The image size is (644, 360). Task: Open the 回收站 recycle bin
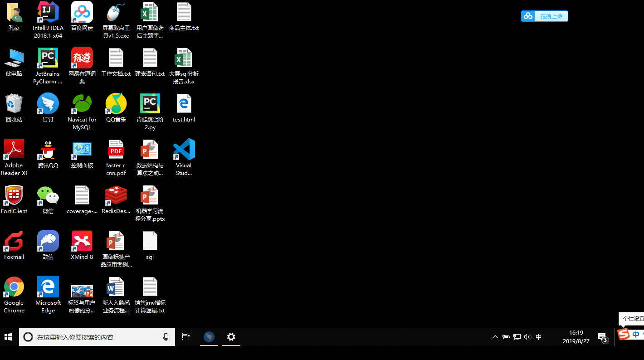[x=14, y=108]
